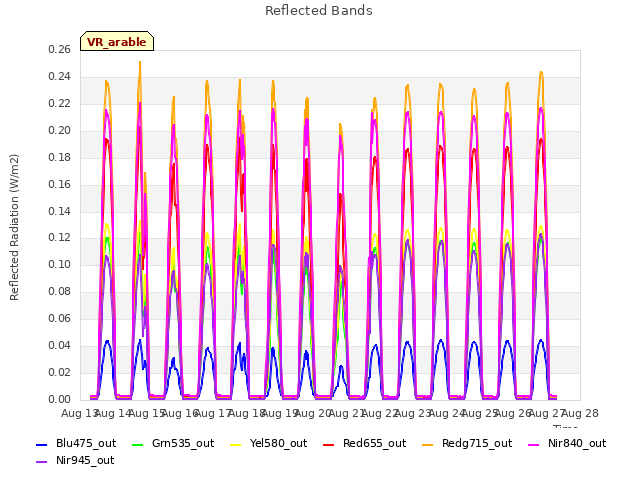Click the 0.12 y-axis tick label

click(59, 238)
